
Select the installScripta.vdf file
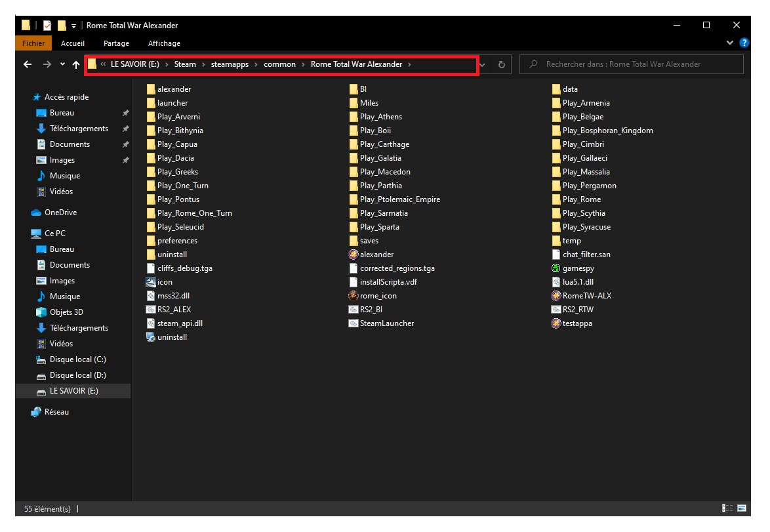click(x=382, y=282)
